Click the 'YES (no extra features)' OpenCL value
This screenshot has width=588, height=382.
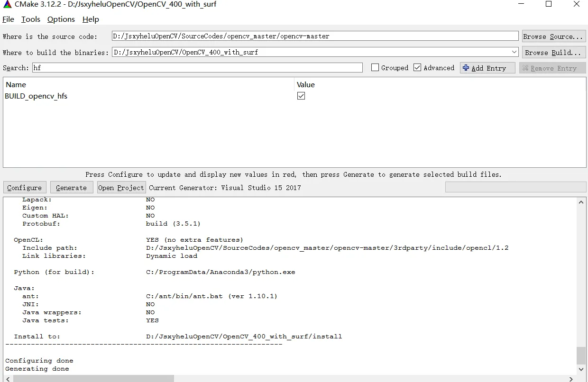(x=194, y=240)
